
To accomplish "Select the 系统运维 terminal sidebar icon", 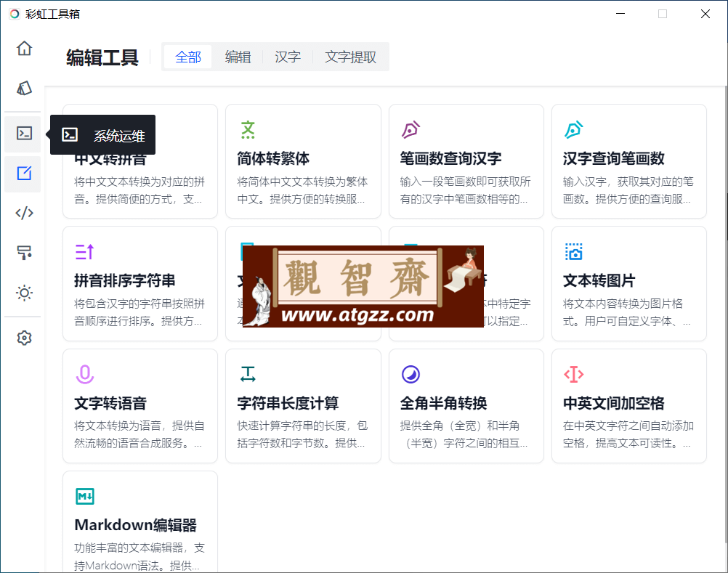I will coord(24,134).
